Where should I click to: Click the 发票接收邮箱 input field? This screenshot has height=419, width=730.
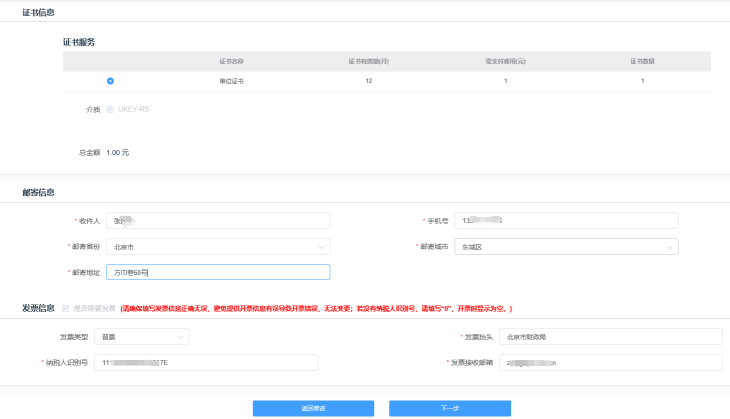pos(610,362)
